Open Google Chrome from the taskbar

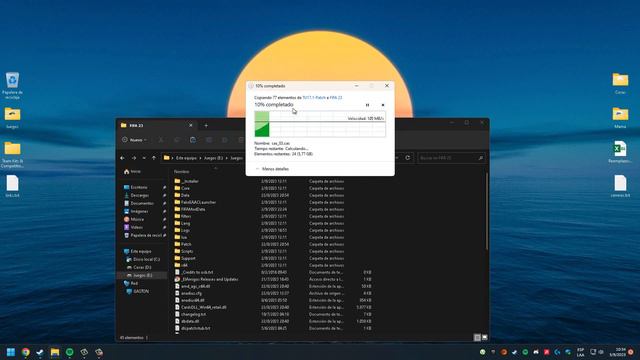(25, 352)
